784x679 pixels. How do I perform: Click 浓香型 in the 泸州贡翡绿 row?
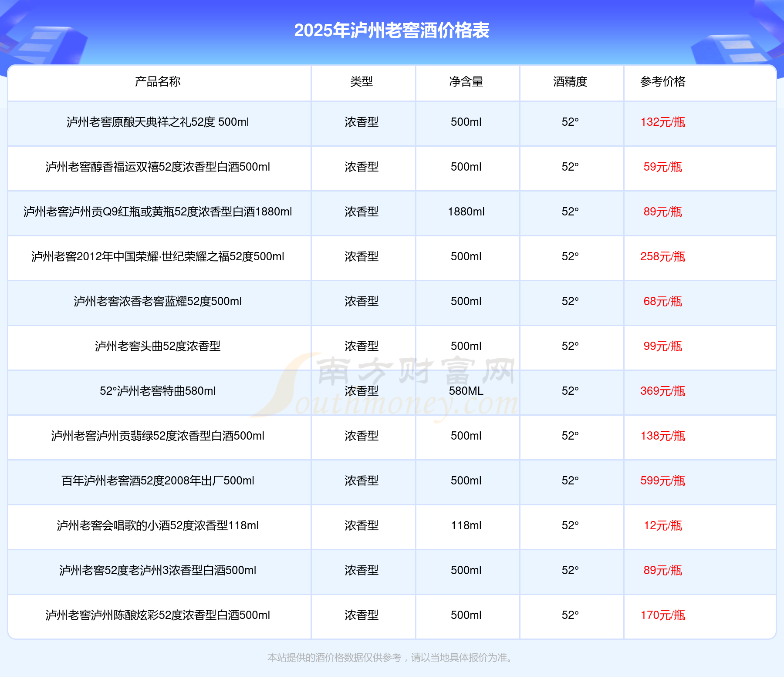point(362,436)
